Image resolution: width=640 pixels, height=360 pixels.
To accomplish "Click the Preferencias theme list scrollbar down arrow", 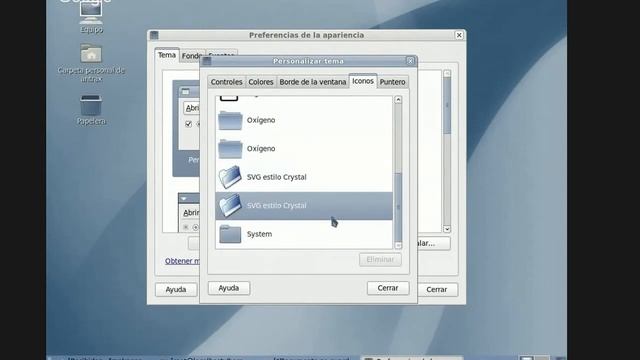I will (x=447, y=229).
